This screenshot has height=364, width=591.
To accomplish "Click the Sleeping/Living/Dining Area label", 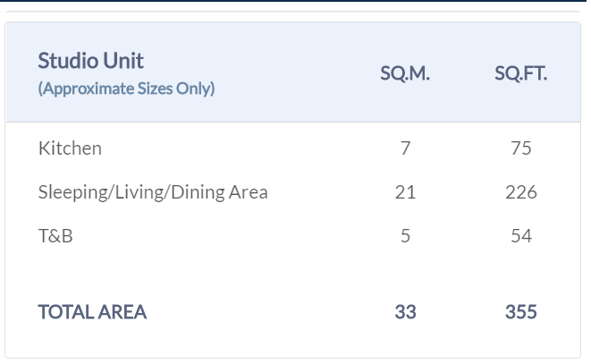I will click(153, 192).
